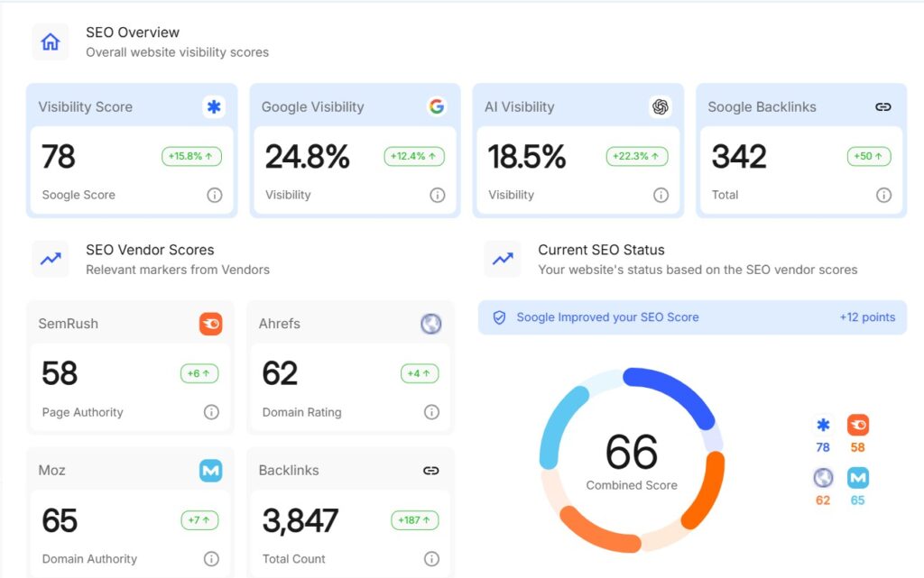Click the +15.8% badge on Visibility Score
Screen dimensions: 924x578
coord(191,155)
